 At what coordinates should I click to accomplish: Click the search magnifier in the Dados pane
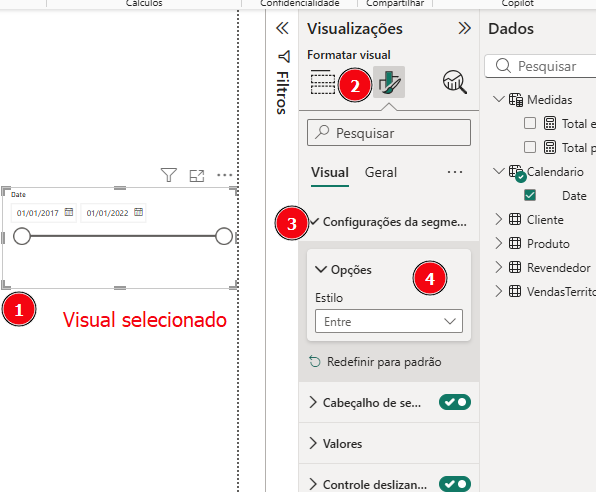click(503, 66)
